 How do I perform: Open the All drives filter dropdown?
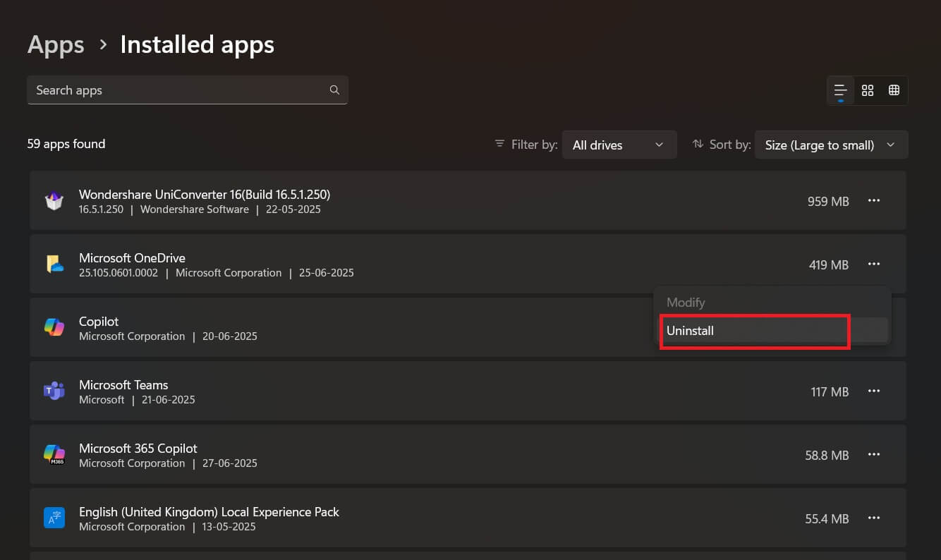(619, 145)
